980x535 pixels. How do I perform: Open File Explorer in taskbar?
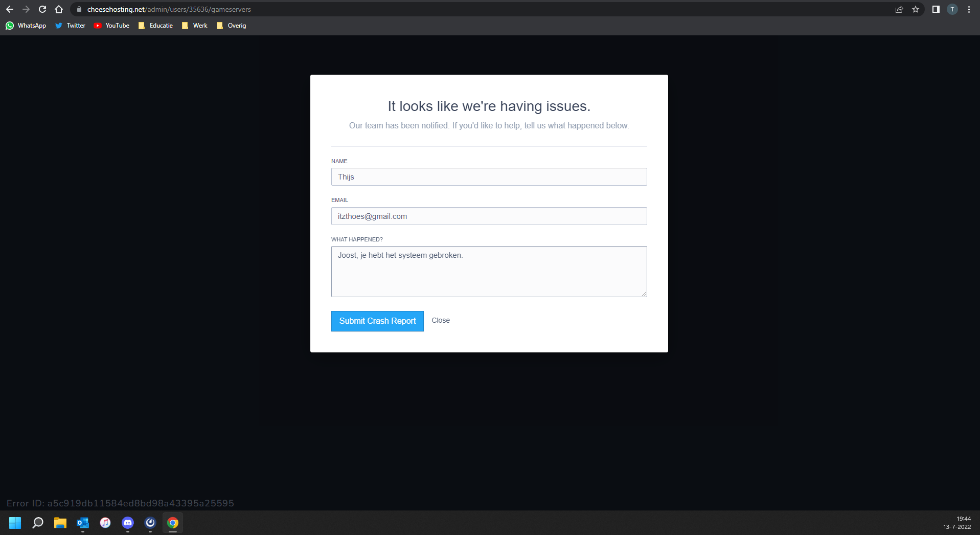[60, 523]
